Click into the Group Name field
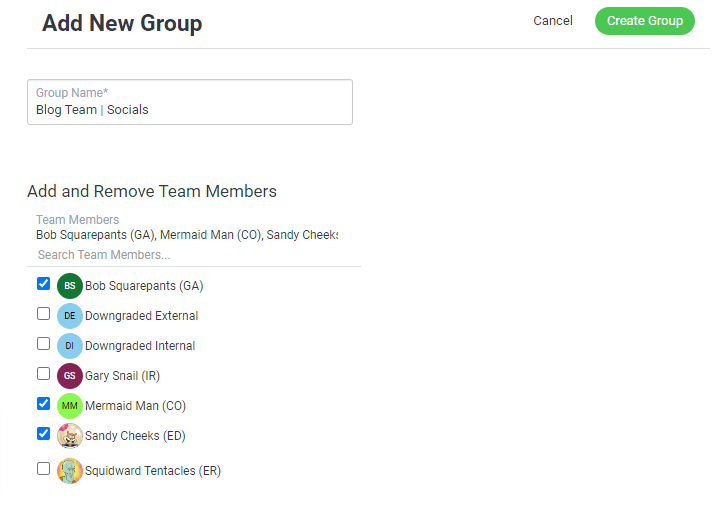The height and width of the screenshot is (515, 722). click(x=190, y=102)
